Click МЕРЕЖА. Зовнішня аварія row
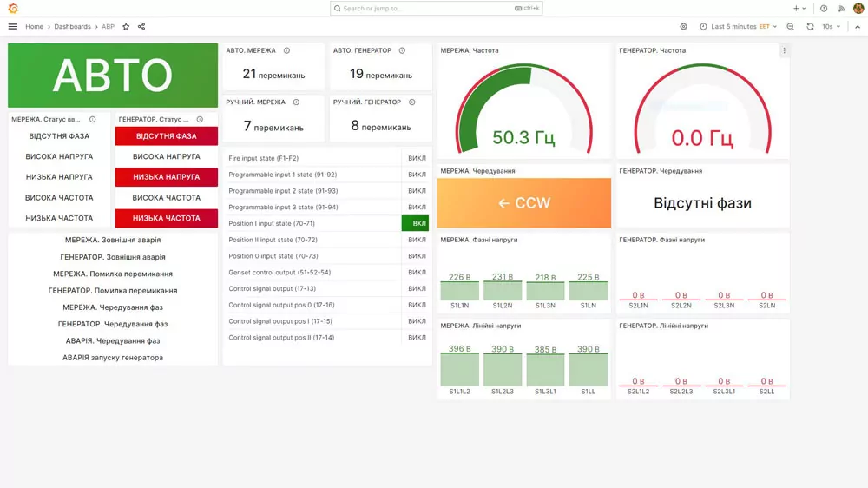This screenshot has width=868, height=488. point(113,240)
